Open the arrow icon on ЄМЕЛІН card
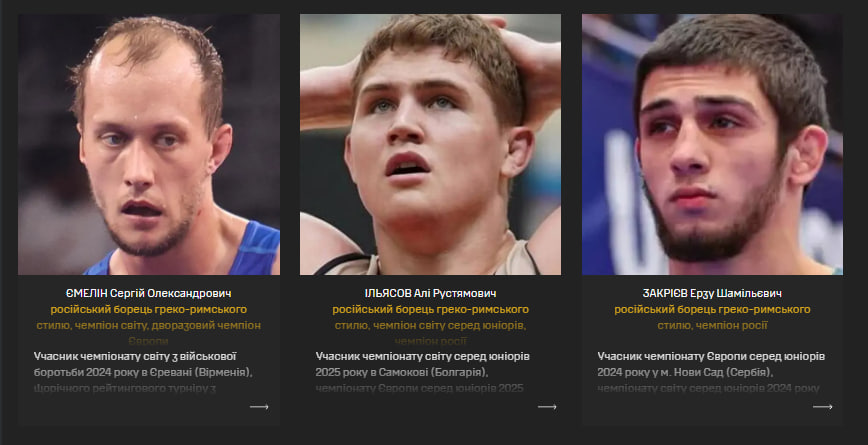868x445 pixels. tap(259, 407)
